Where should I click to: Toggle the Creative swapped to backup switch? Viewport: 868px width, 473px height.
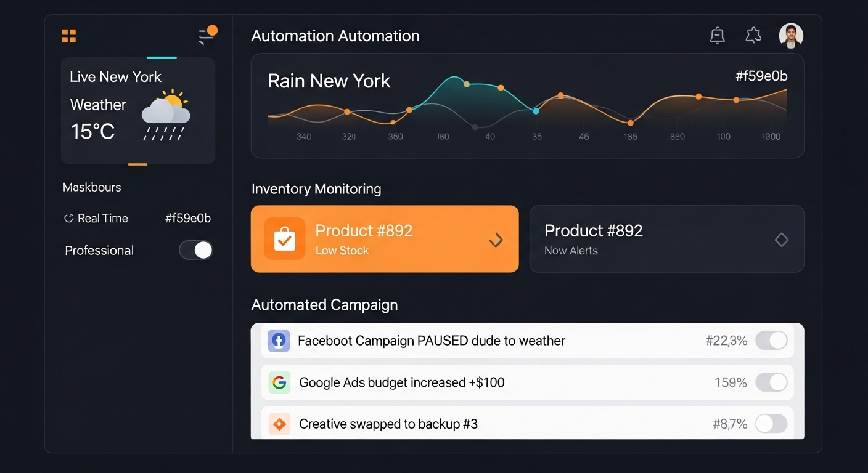[x=771, y=424]
